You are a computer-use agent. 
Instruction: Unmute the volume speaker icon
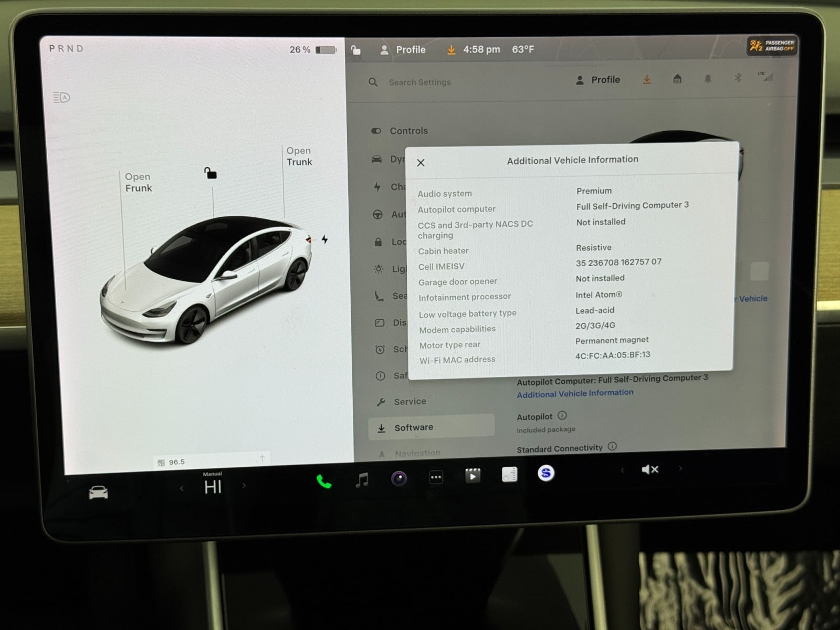pyautogui.click(x=649, y=469)
